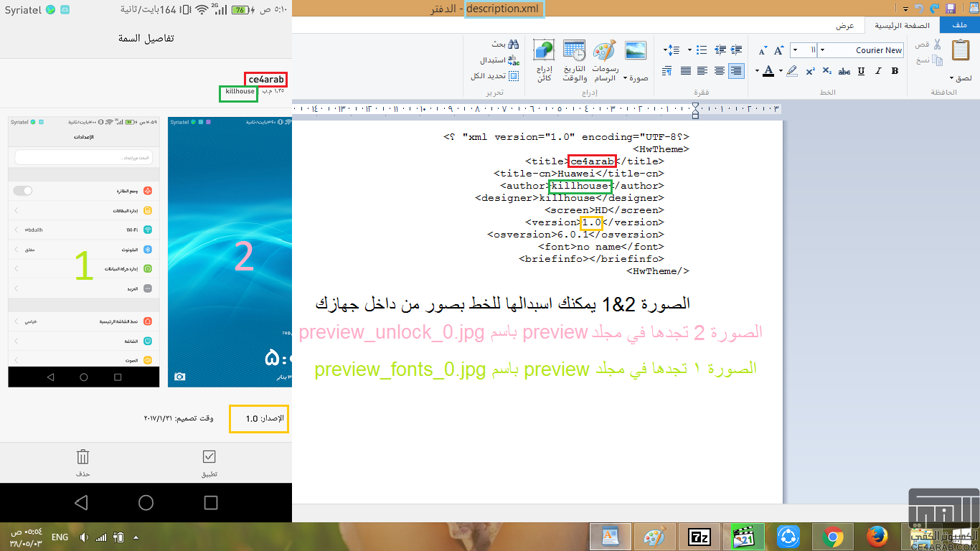The image size is (980, 551).
Task: Open Paint from the taskbar
Action: tap(654, 536)
